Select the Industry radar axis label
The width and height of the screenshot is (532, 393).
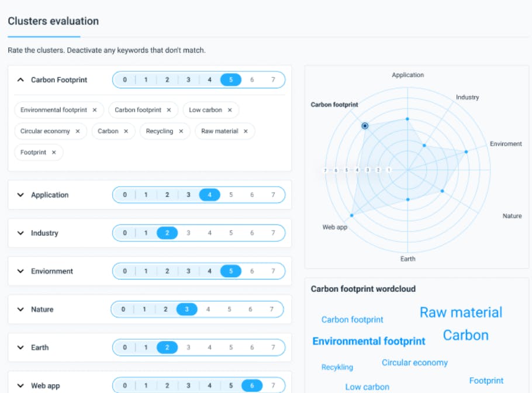coord(467,97)
